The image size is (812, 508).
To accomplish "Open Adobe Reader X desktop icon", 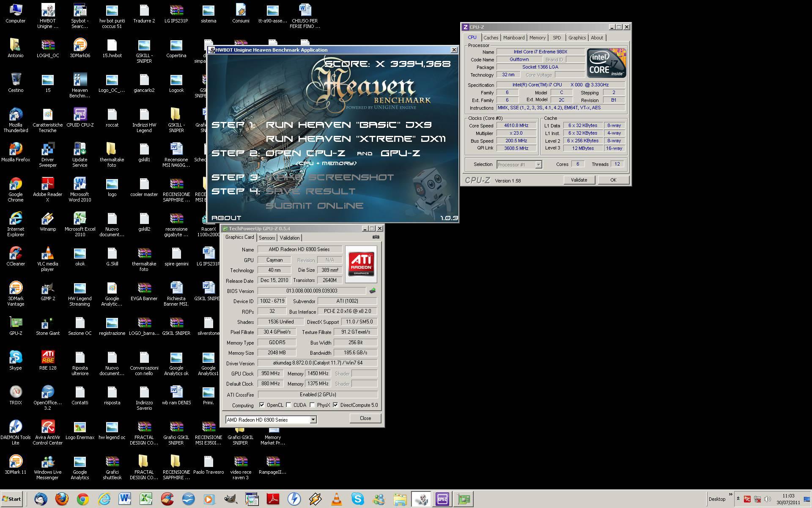I will pos(48,190).
